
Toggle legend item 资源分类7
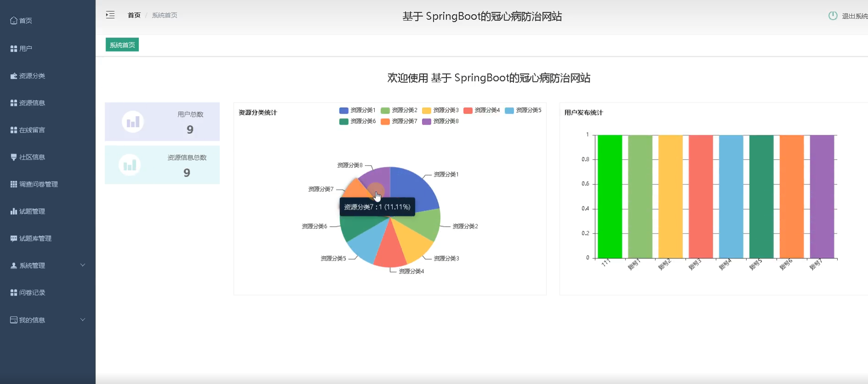pyautogui.click(x=399, y=121)
